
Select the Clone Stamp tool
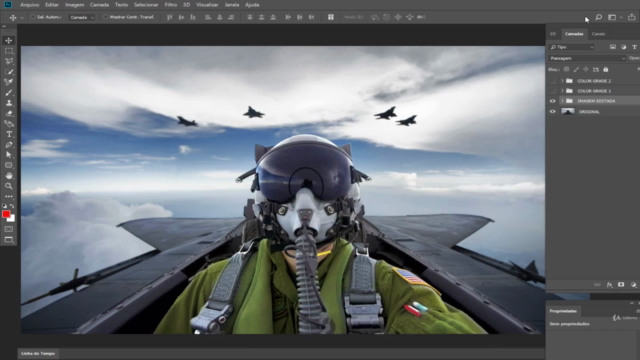pos(9,103)
